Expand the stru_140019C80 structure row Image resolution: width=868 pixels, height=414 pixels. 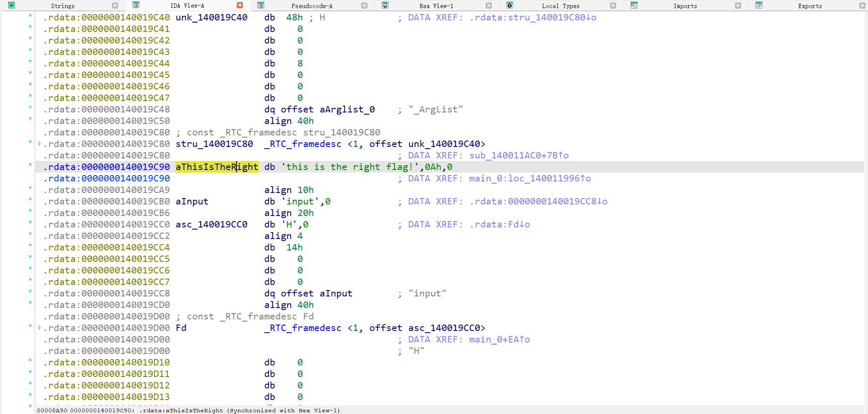(39, 144)
